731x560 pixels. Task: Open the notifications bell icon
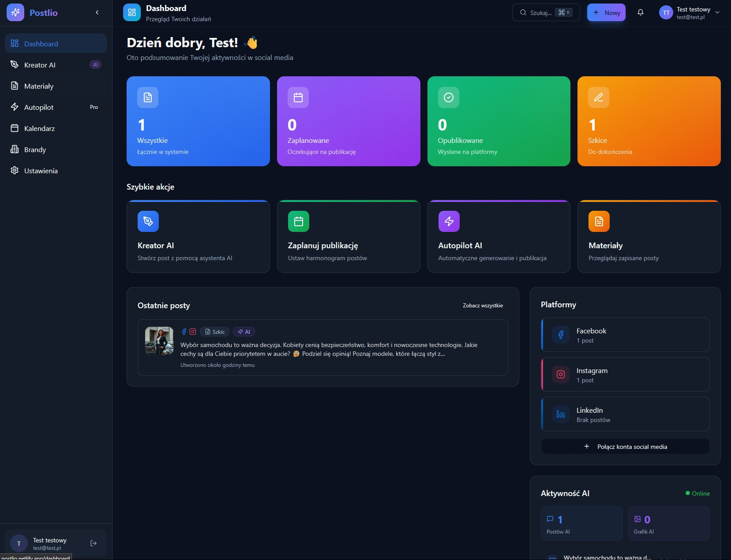pyautogui.click(x=641, y=12)
